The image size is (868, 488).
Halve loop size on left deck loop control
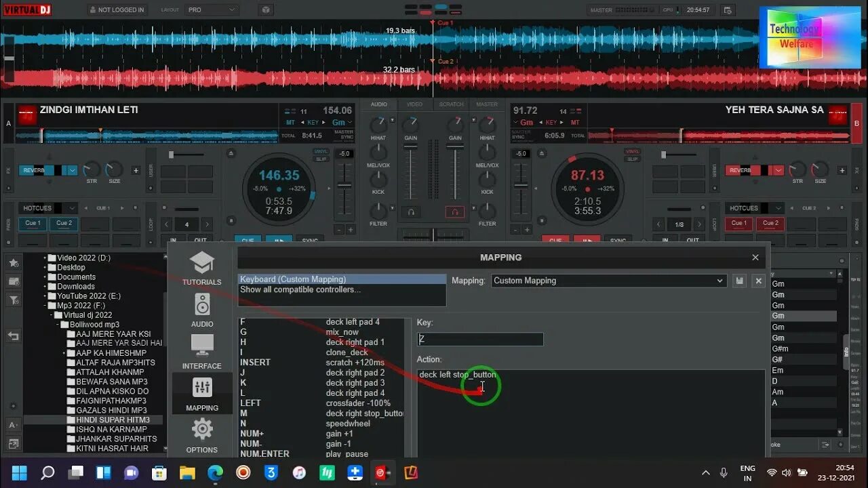167,224
